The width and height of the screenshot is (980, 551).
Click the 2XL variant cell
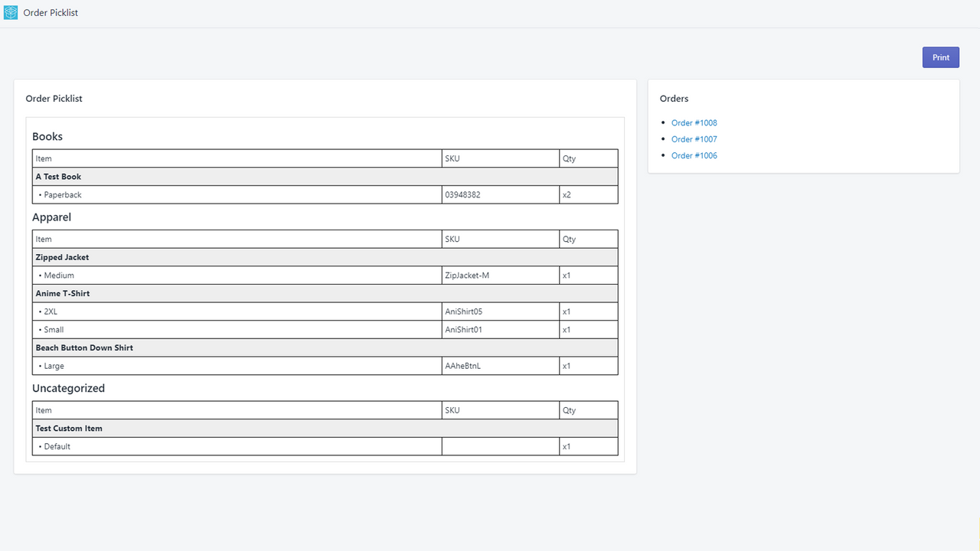point(237,311)
